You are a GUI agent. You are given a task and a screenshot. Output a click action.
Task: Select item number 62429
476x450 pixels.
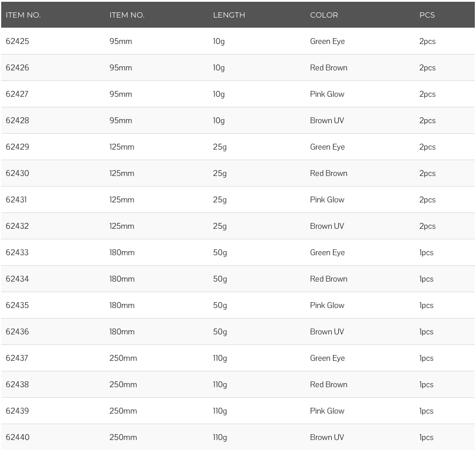18,147
